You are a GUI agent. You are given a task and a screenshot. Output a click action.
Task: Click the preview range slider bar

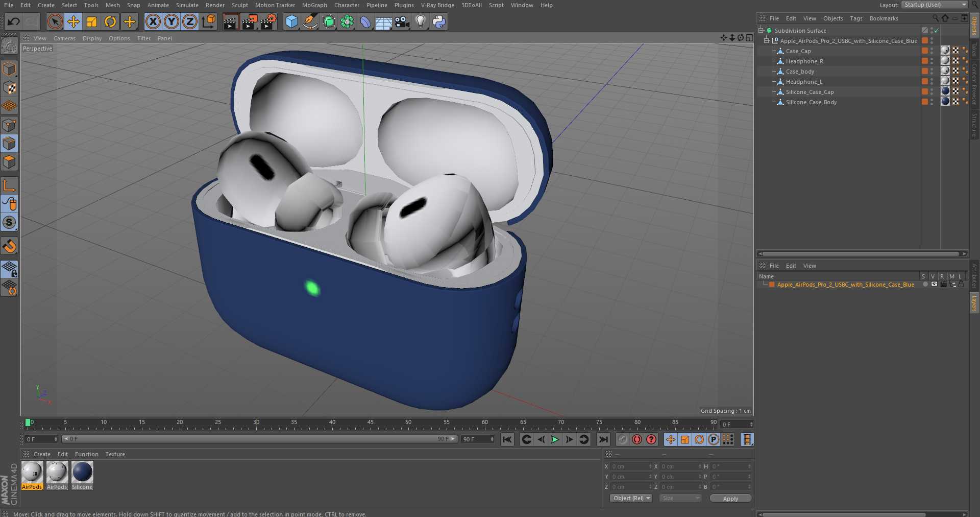coord(259,439)
